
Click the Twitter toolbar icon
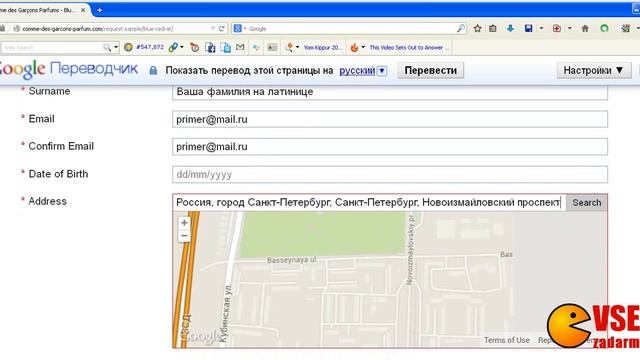(225, 47)
